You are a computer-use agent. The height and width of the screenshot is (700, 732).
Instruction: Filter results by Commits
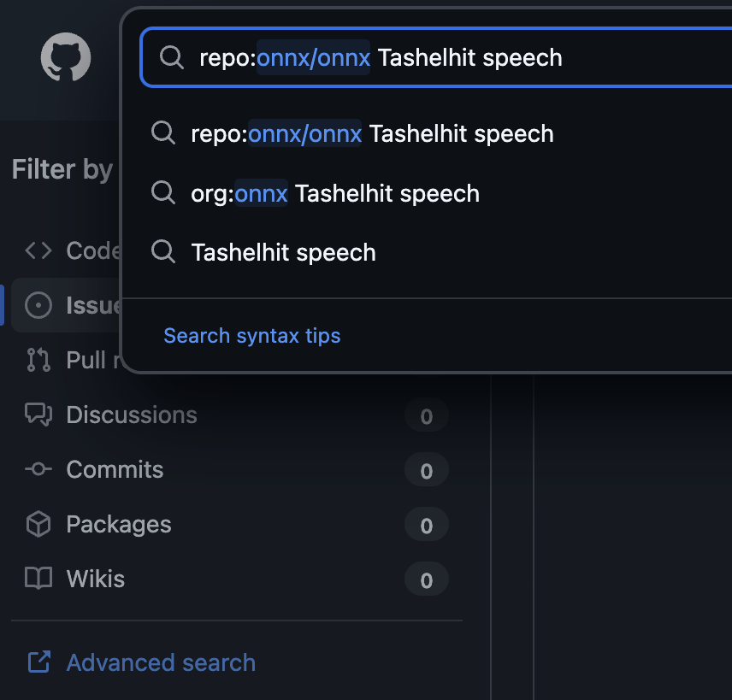pyautogui.click(x=115, y=469)
